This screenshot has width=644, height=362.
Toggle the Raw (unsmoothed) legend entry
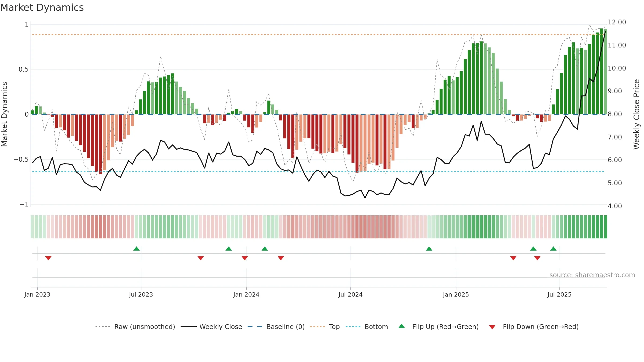[x=135, y=327]
